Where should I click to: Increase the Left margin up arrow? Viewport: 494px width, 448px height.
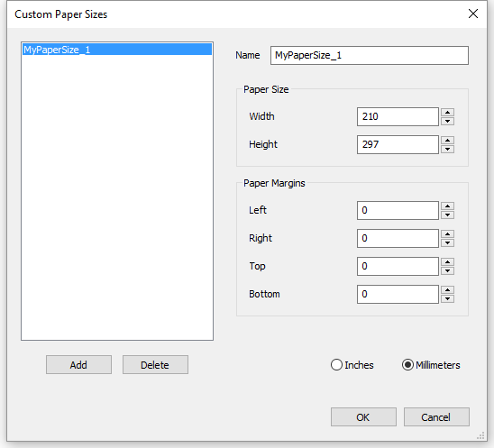point(447,206)
